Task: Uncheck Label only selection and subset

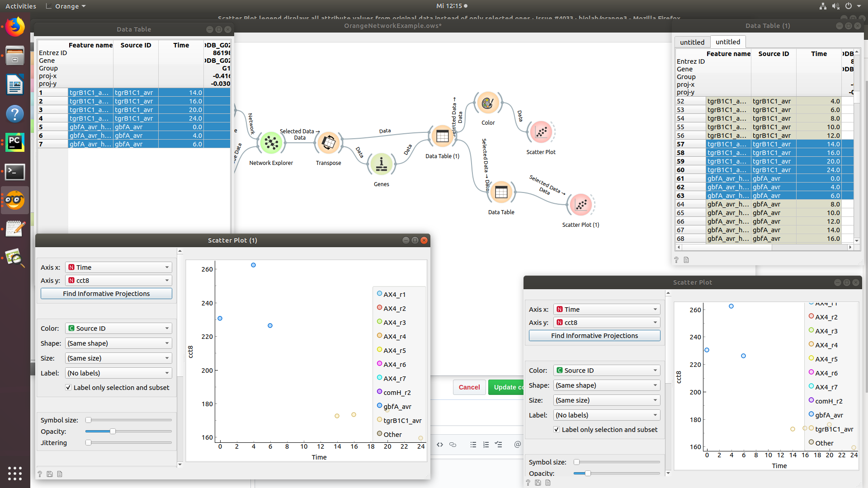Action: (x=68, y=387)
